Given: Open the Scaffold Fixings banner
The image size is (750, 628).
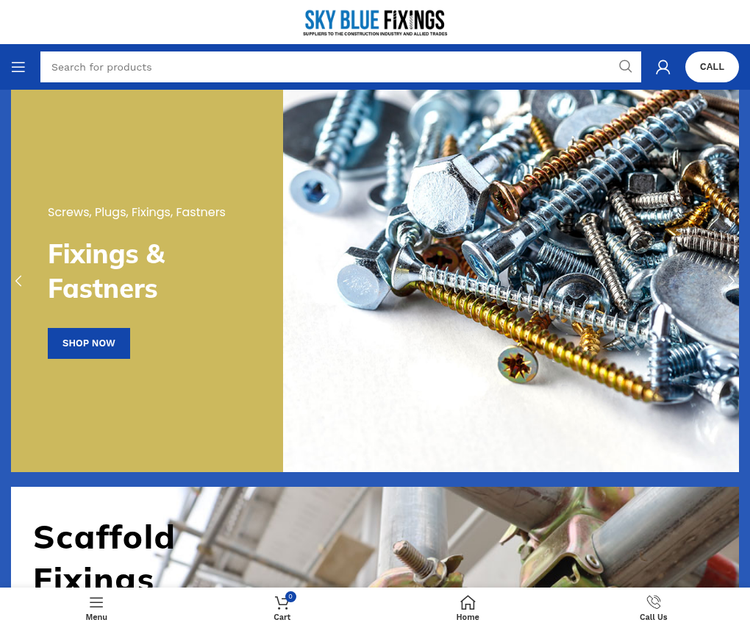Looking at the screenshot, I should [x=375, y=537].
